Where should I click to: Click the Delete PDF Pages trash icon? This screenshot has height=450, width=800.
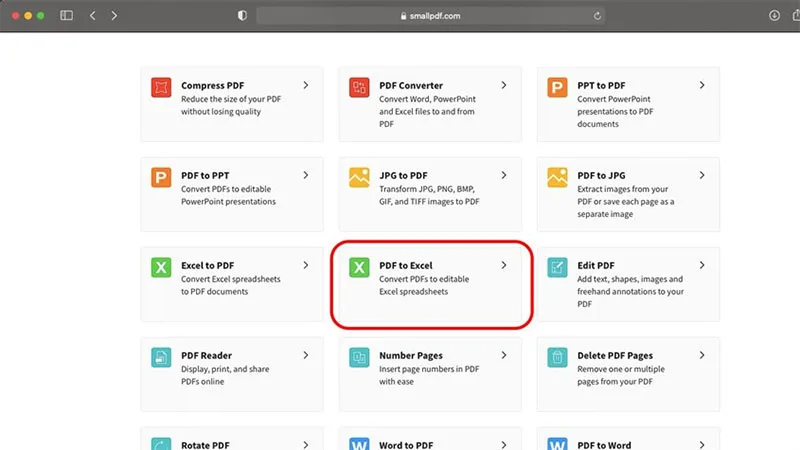(557, 357)
